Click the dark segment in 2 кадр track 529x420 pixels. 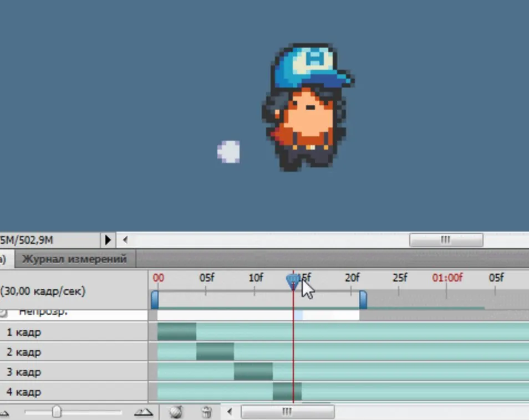tap(215, 352)
